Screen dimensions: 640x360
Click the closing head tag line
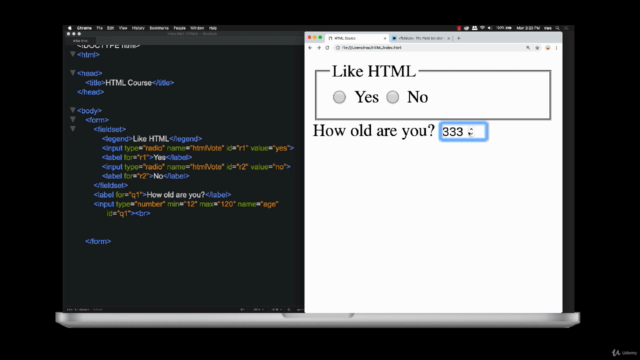point(91,92)
